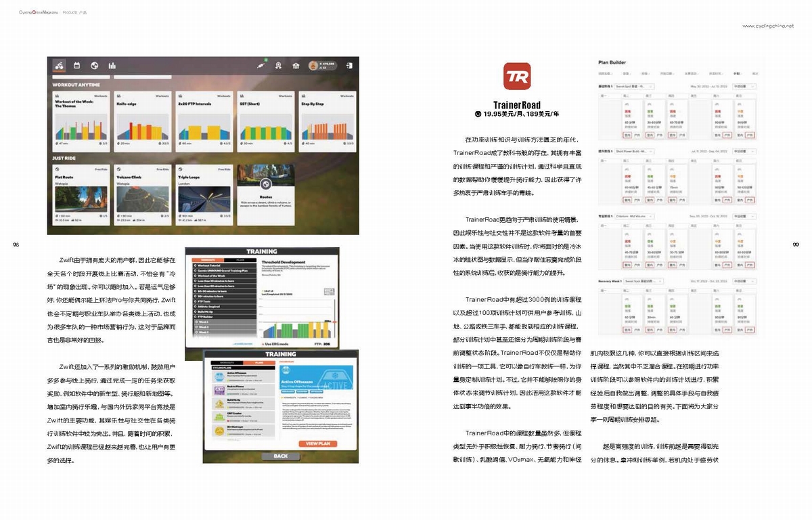Click the www.cyclingchina.net link
This screenshot has width=812, height=520.
tap(768, 26)
